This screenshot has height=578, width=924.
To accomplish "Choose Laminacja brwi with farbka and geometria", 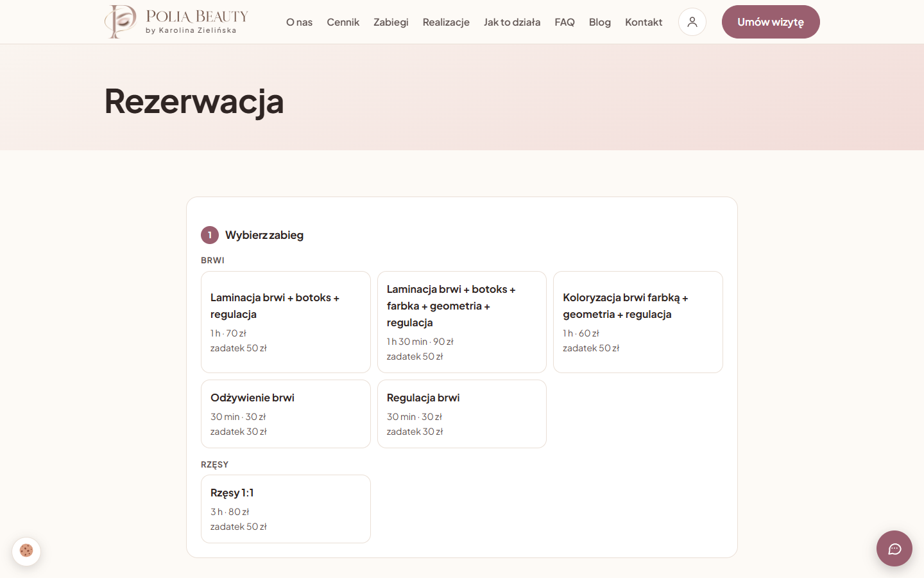I will (x=462, y=322).
